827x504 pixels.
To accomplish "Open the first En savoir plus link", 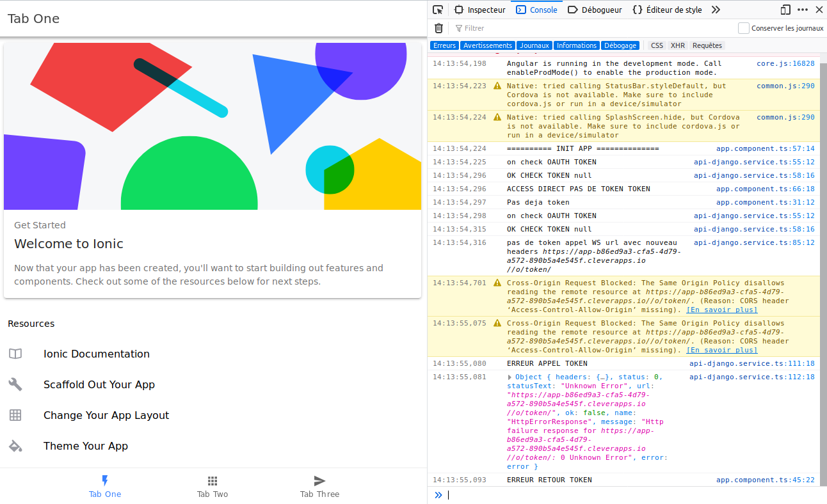I will [722, 310].
